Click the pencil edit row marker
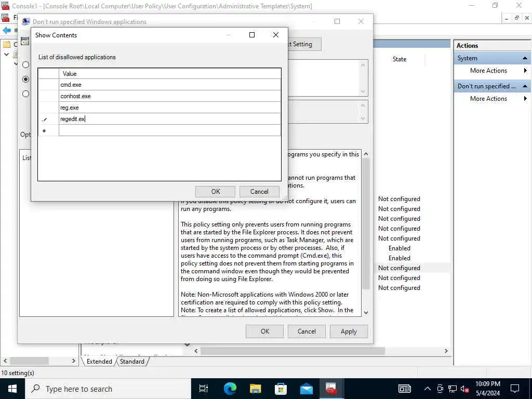The image size is (532, 399). pyautogui.click(x=45, y=119)
